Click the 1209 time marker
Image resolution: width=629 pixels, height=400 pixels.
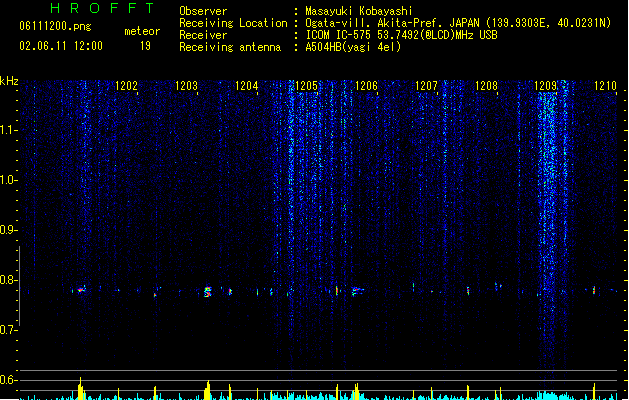pos(546,86)
